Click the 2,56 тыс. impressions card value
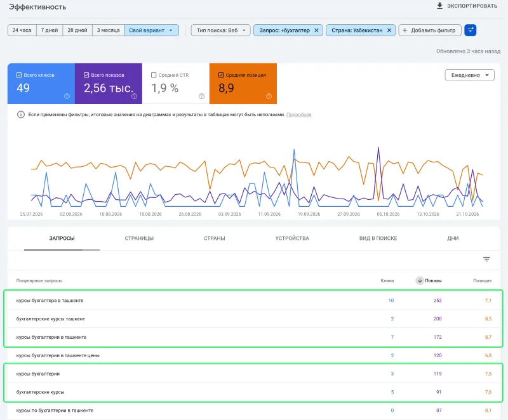Image resolution: width=508 pixels, height=420 pixels. pos(109,88)
